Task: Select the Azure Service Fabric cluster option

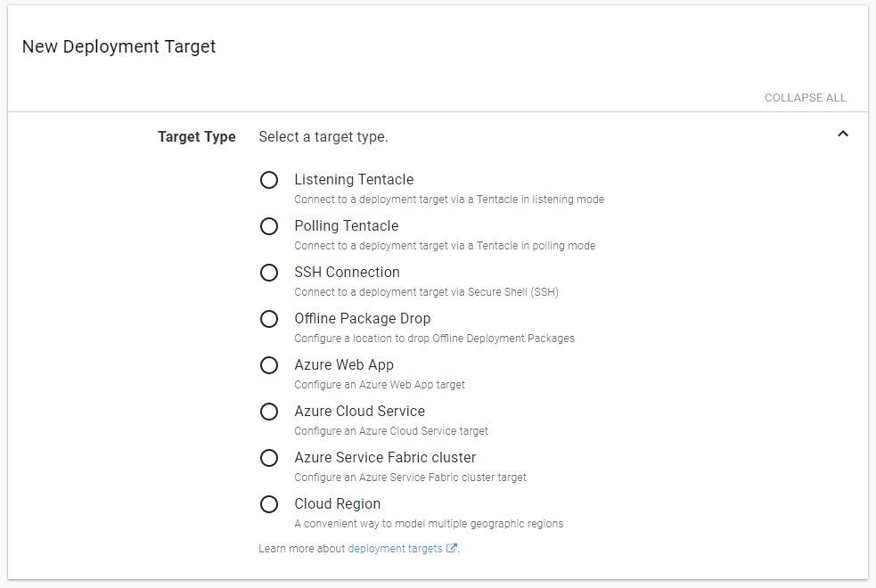Action: pos(269,458)
